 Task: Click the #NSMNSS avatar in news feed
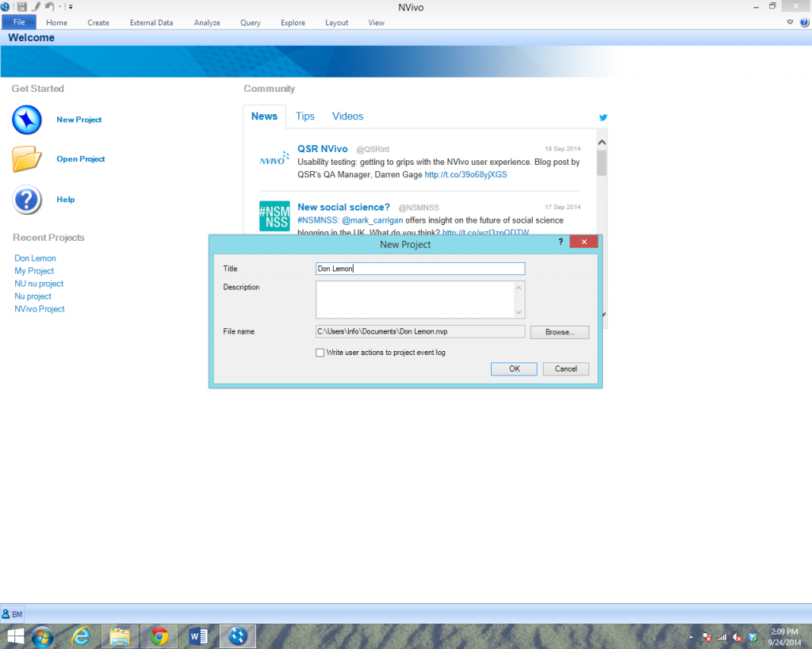click(274, 216)
